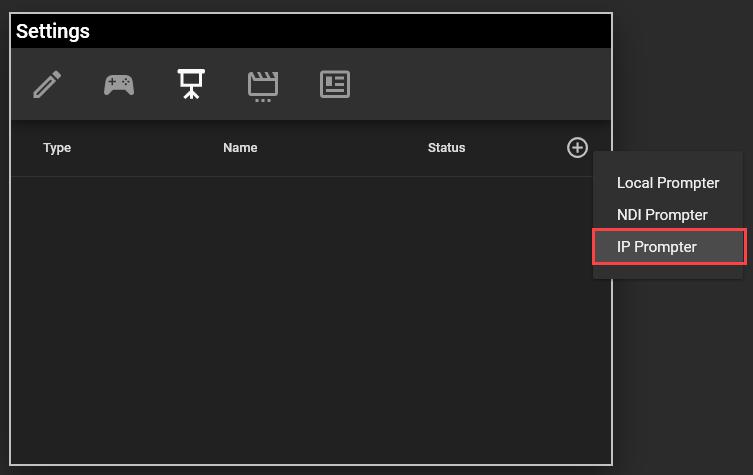
Task: Click empty toolbar space right of newspaper icon
Action: point(480,85)
